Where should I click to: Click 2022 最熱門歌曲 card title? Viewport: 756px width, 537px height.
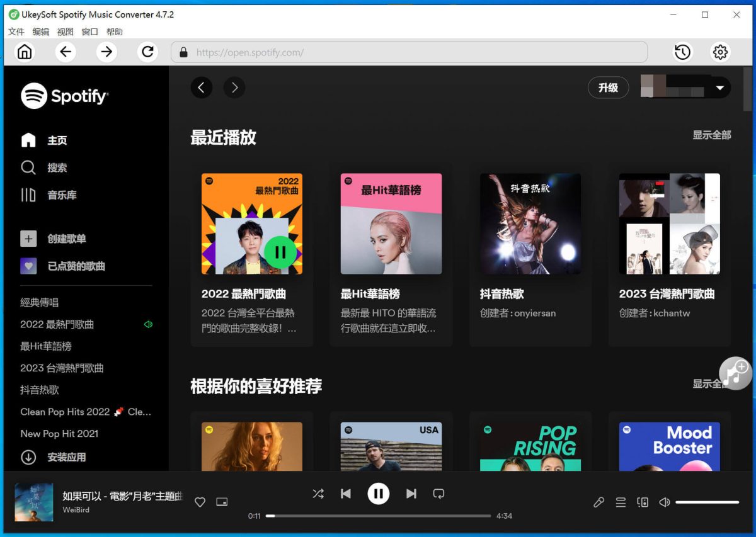coord(244,294)
